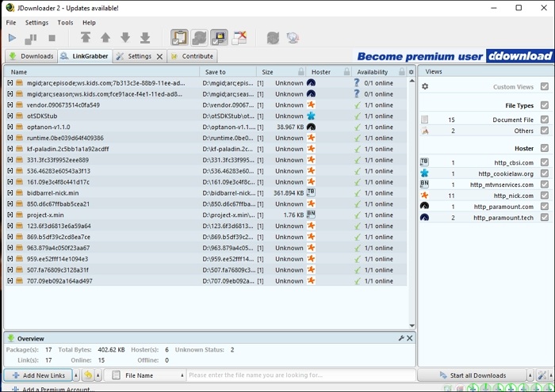Viewport: 555px width, 392px height.
Task: Toggle clipboard observer toolbar icon
Action: [x=179, y=37]
